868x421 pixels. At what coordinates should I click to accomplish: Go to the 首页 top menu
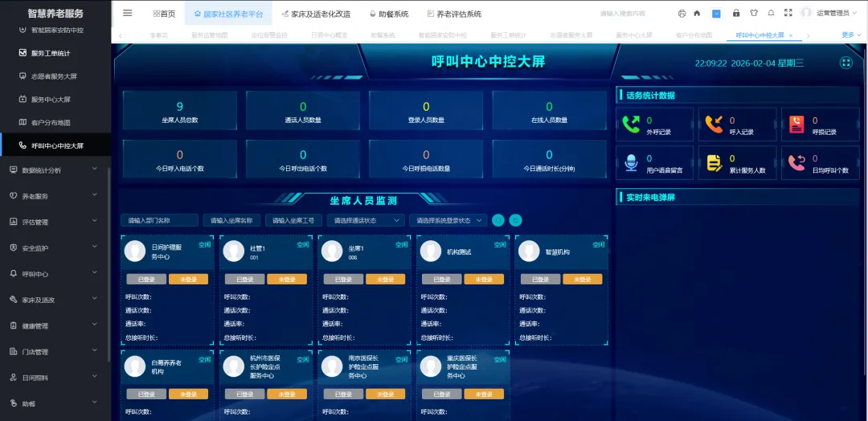coord(165,14)
